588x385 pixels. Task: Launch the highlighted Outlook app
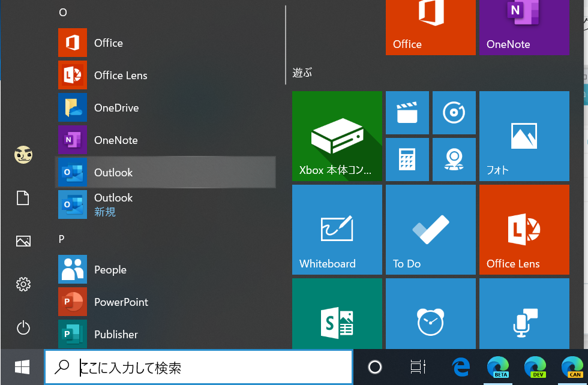click(165, 172)
